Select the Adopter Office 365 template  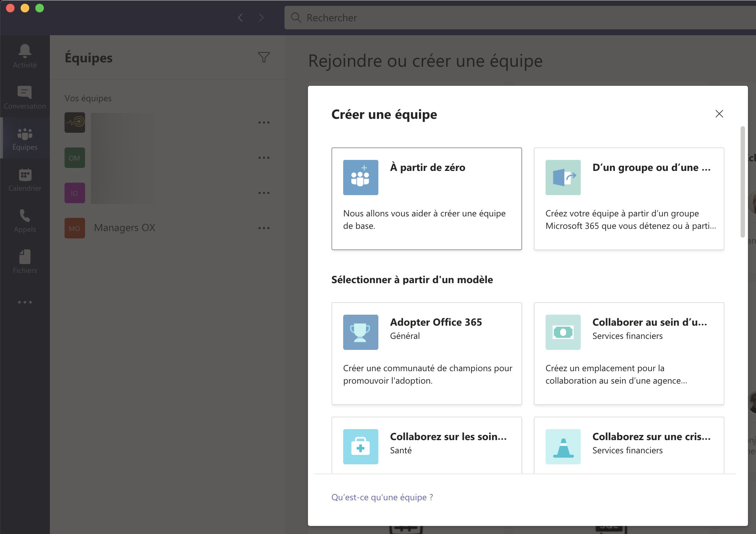426,353
